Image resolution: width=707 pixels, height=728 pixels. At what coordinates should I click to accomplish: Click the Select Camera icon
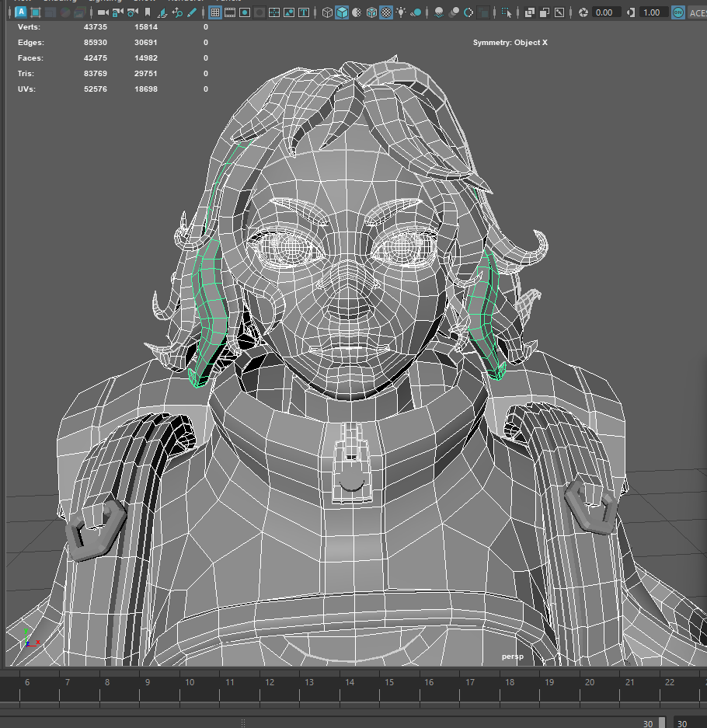(103, 12)
